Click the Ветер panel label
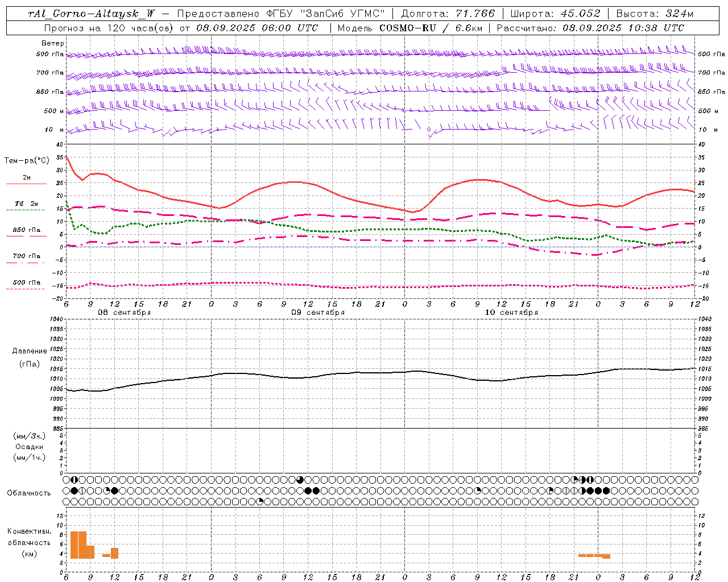The height and width of the screenshot is (582, 728). tap(53, 43)
